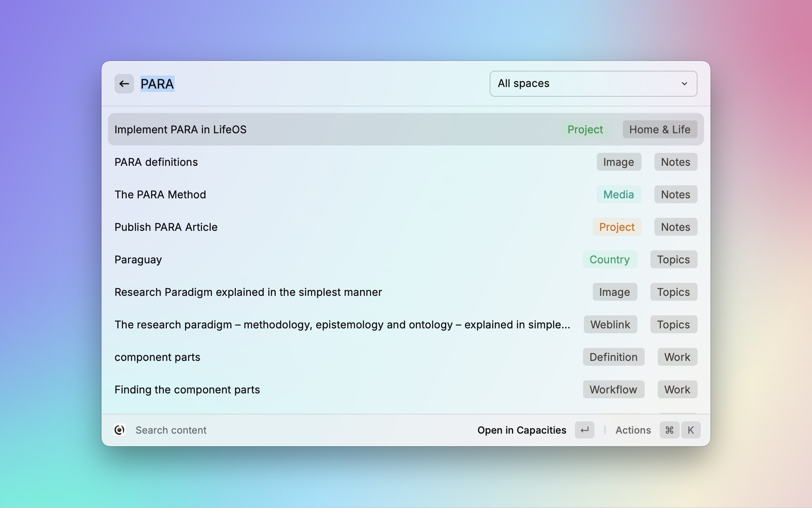The height and width of the screenshot is (508, 812).
Task: Select the PARA definitions result
Action: coord(156,162)
